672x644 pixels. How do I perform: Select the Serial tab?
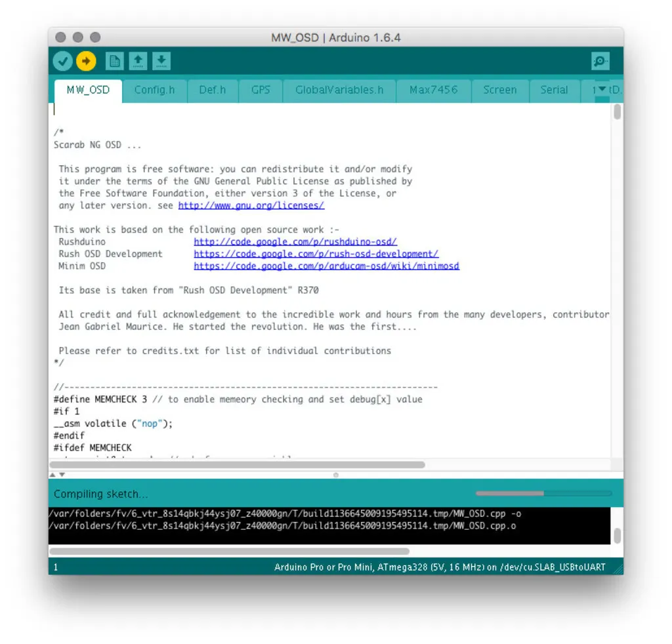pos(554,91)
